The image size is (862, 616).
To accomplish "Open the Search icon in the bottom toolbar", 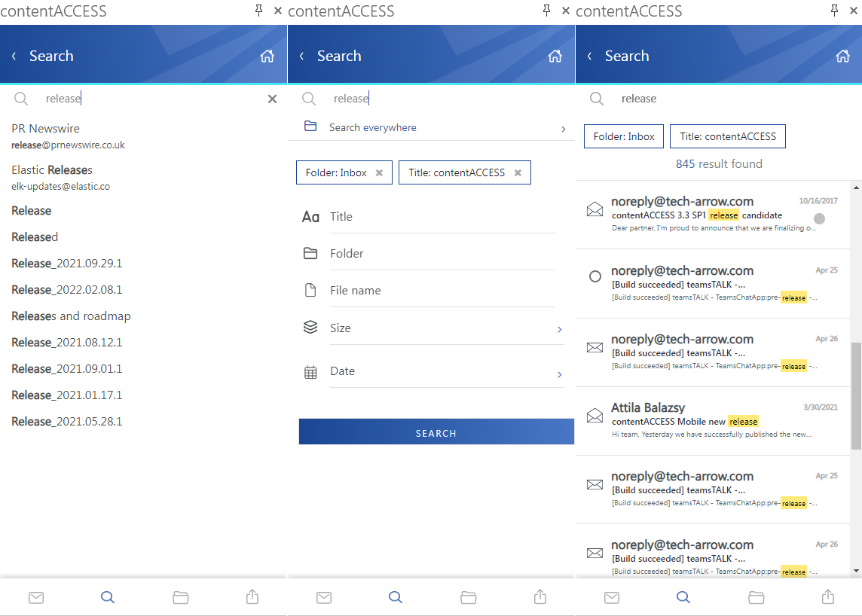I will pyautogui.click(x=108, y=597).
